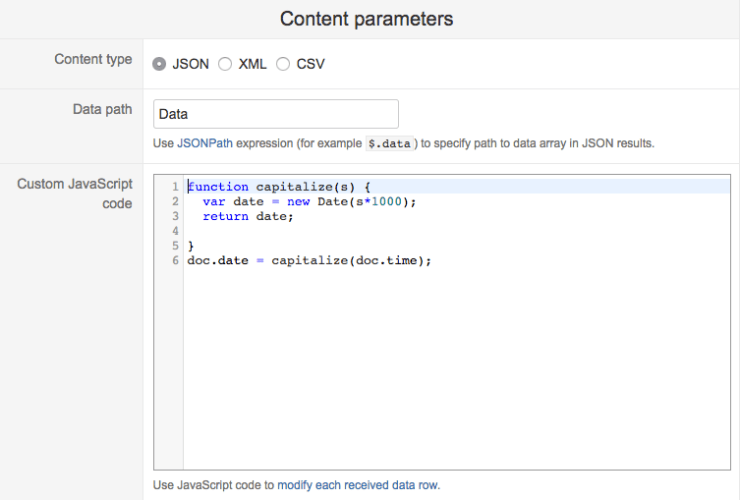Select the XML content type radio button
Viewport: 740px width, 500px height.
[x=225, y=64]
